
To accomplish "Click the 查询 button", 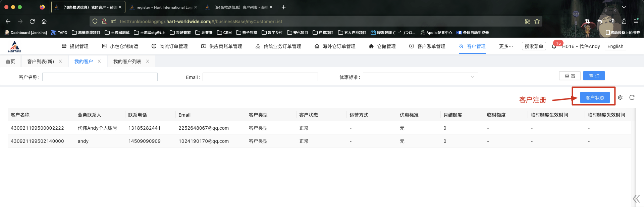I will [x=594, y=76].
